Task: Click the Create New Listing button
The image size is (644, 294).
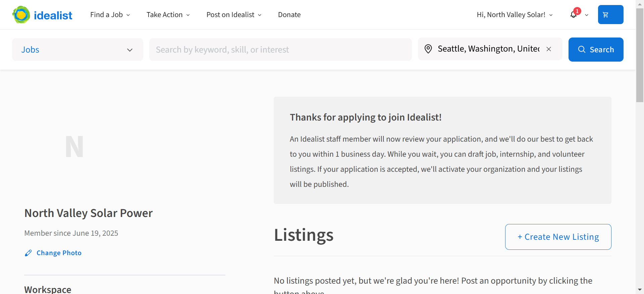Action: click(558, 237)
